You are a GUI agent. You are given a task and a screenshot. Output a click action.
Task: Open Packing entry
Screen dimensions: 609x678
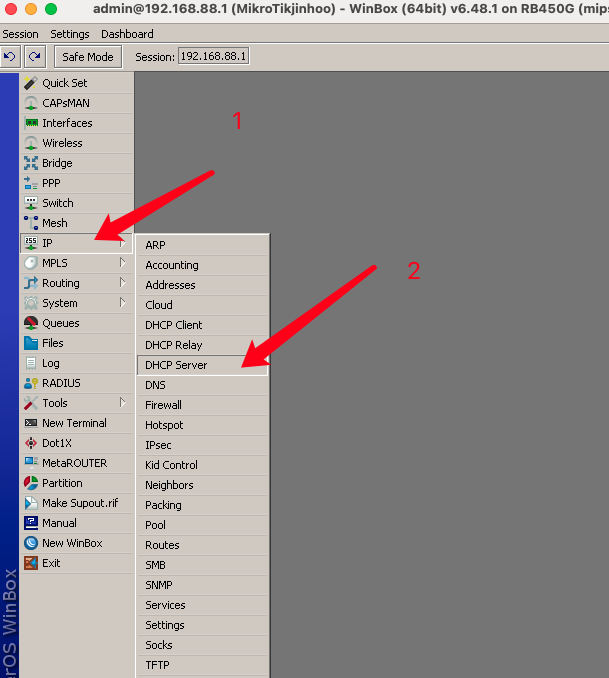point(202,505)
